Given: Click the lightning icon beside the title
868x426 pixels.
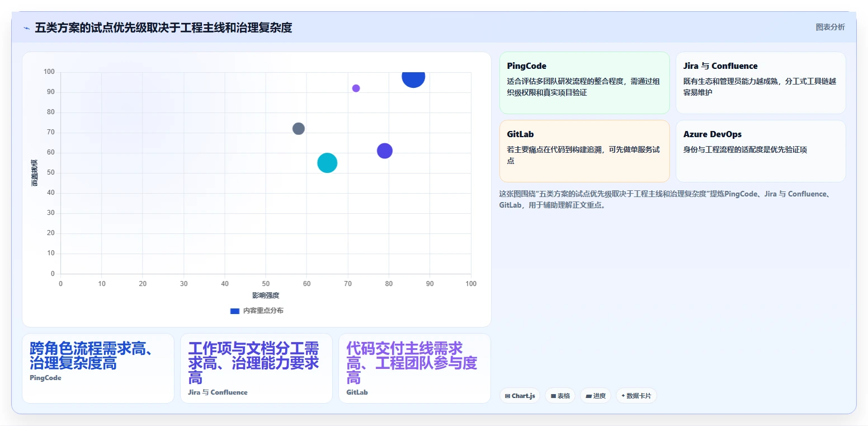Looking at the screenshot, I should click(x=26, y=28).
